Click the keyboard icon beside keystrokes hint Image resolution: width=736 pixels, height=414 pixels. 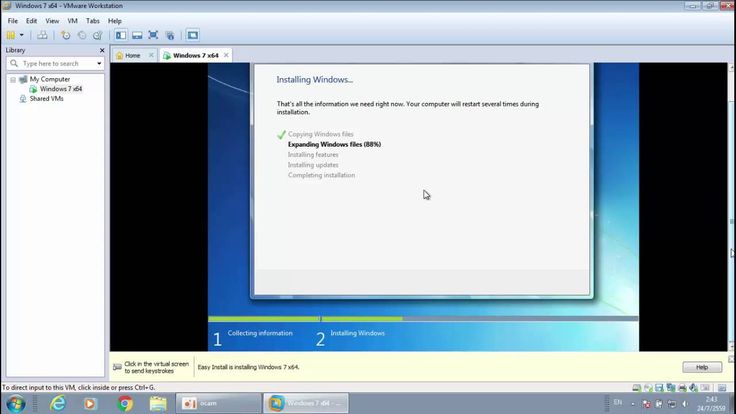point(117,367)
